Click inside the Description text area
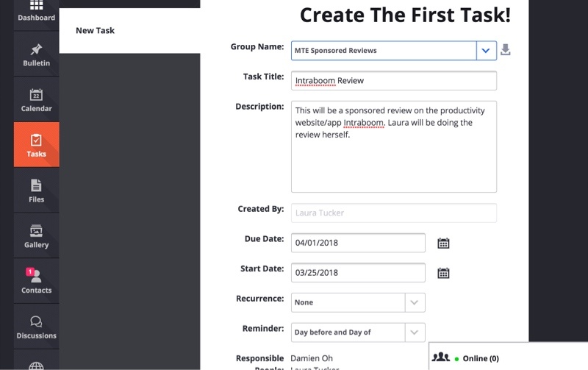 (x=394, y=146)
